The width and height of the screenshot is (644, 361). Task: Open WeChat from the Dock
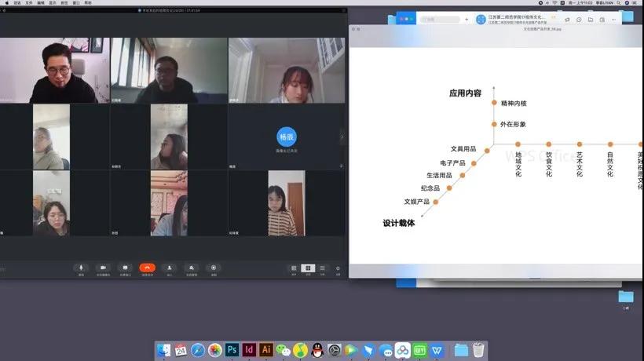(x=284, y=350)
